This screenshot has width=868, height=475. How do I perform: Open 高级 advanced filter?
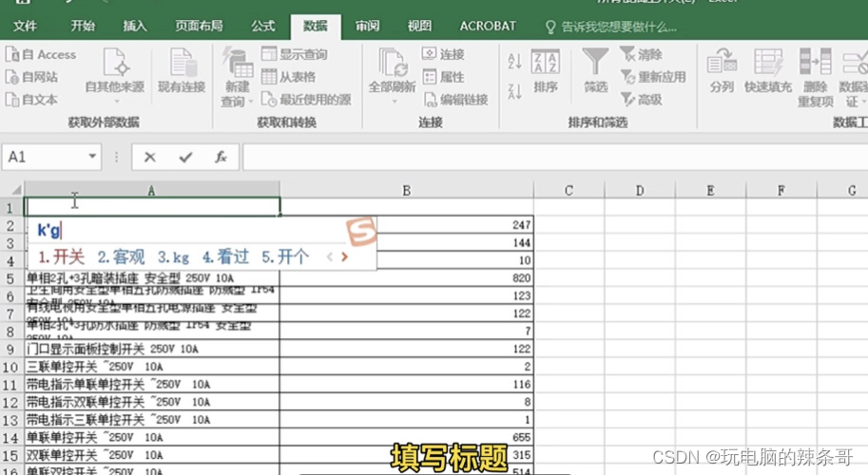click(x=641, y=100)
